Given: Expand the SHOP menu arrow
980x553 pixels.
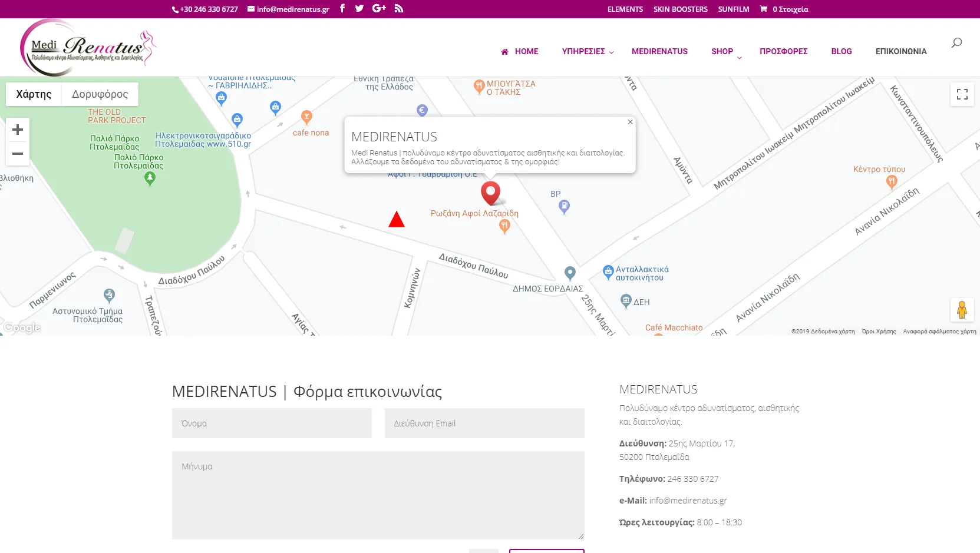Looking at the screenshot, I should 740,57.
